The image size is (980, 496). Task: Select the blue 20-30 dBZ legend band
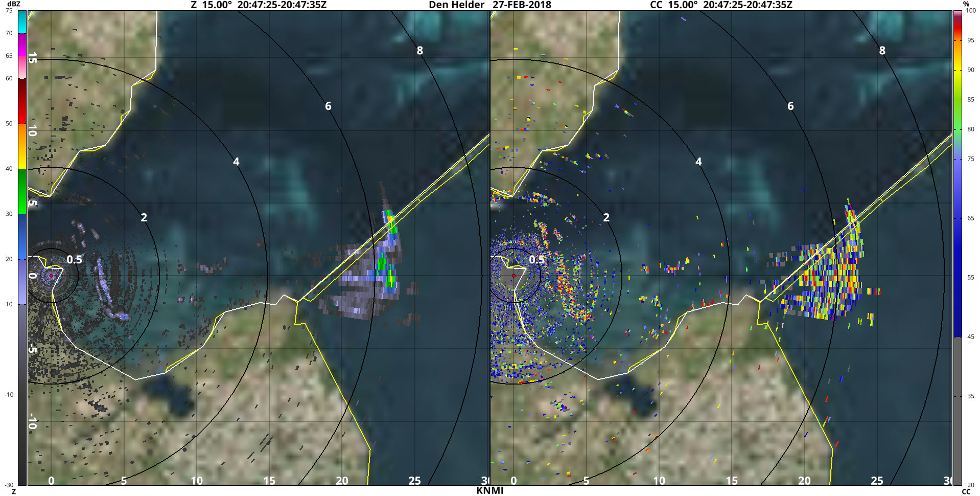[x=22, y=236]
